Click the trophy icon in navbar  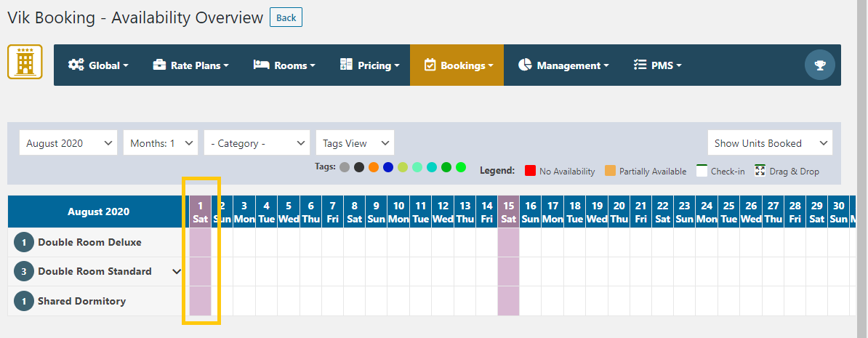(820, 65)
